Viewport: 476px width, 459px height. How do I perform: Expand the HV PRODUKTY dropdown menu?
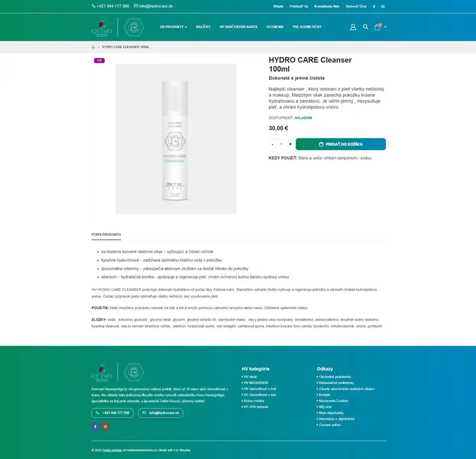pos(174,27)
